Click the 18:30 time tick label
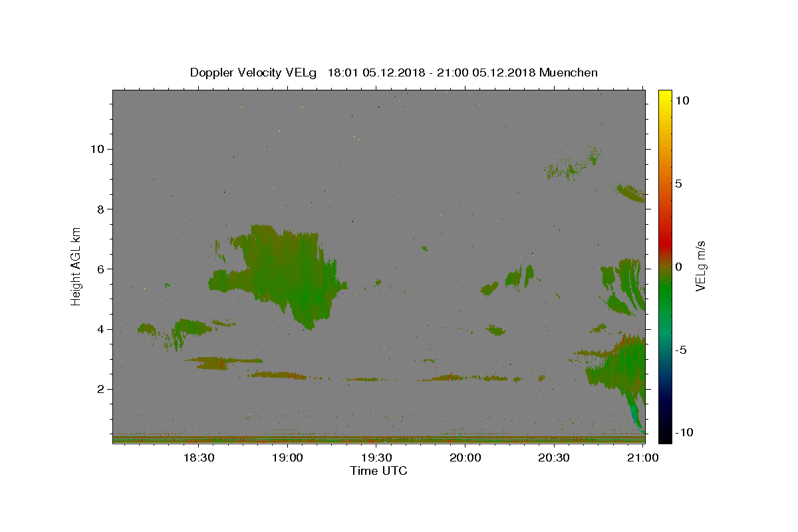798x532 pixels. point(198,458)
